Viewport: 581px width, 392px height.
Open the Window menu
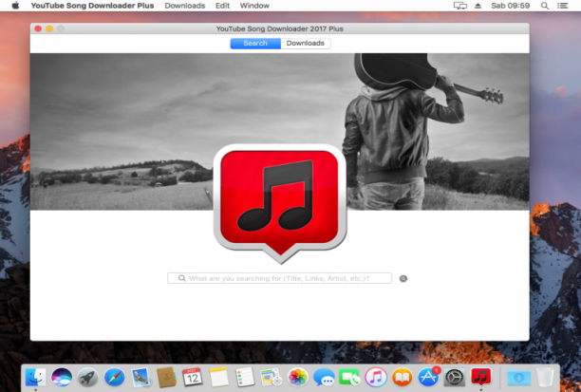pos(254,6)
